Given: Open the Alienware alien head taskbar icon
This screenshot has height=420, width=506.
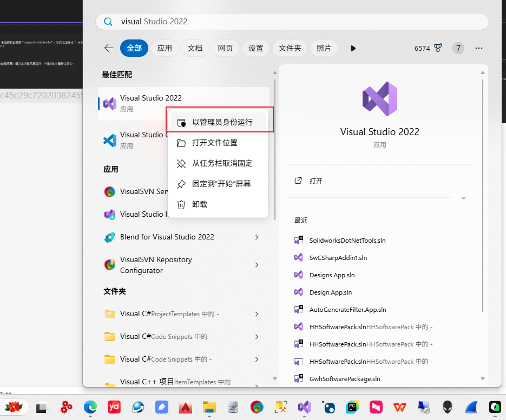Looking at the screenshot, I should [x=447, y=407].
